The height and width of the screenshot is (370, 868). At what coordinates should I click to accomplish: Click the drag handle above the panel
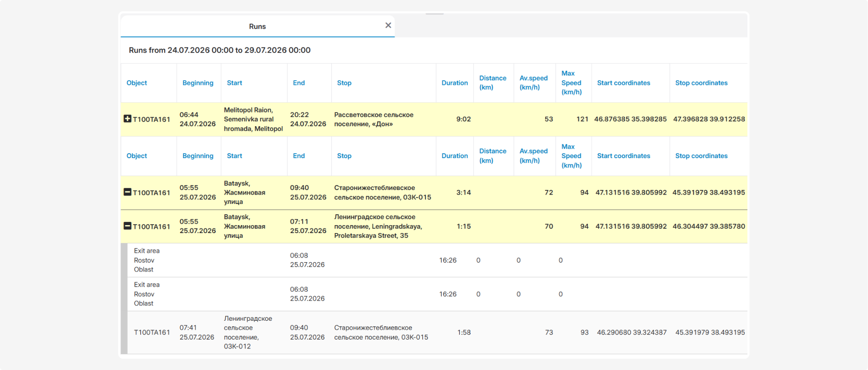[434, 14]
